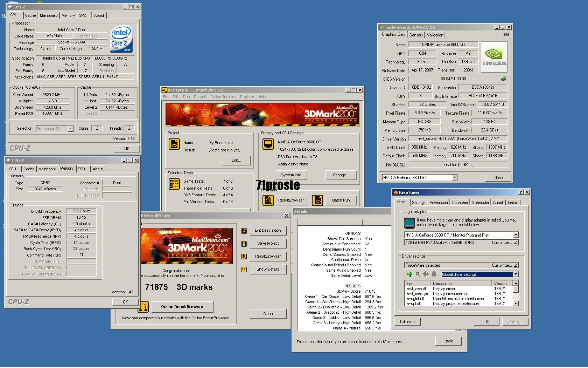588x368 pixels.
Task: Click the display monitor icon in Display and CPU Settings
Action: tap(268, 144)
